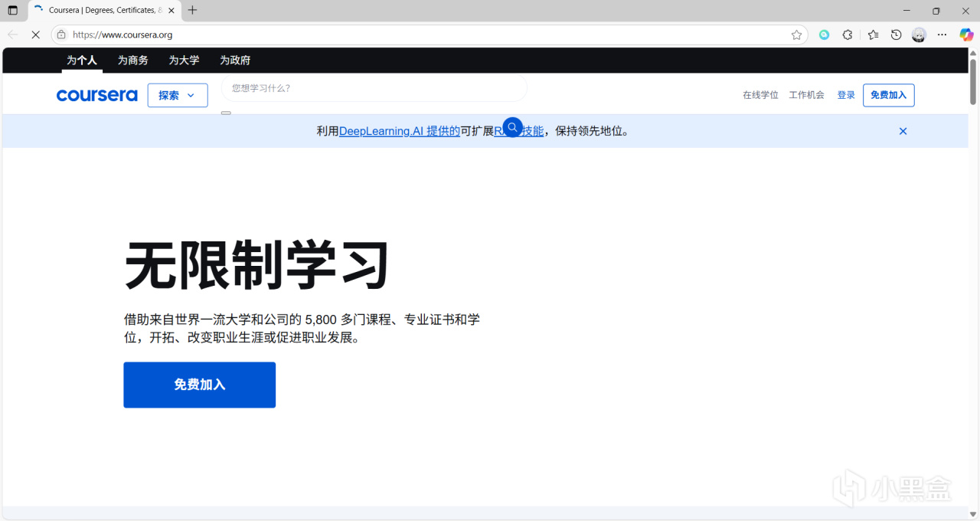Expand the 探索 dropdown
The width and height of the screenshot is (980, 521).
click(178, 95)
